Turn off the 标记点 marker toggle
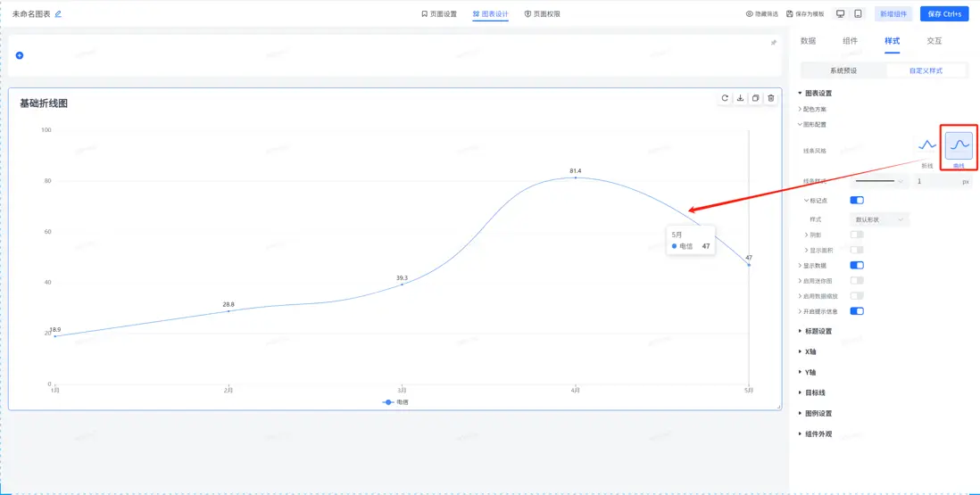 [x=857, y=201]
